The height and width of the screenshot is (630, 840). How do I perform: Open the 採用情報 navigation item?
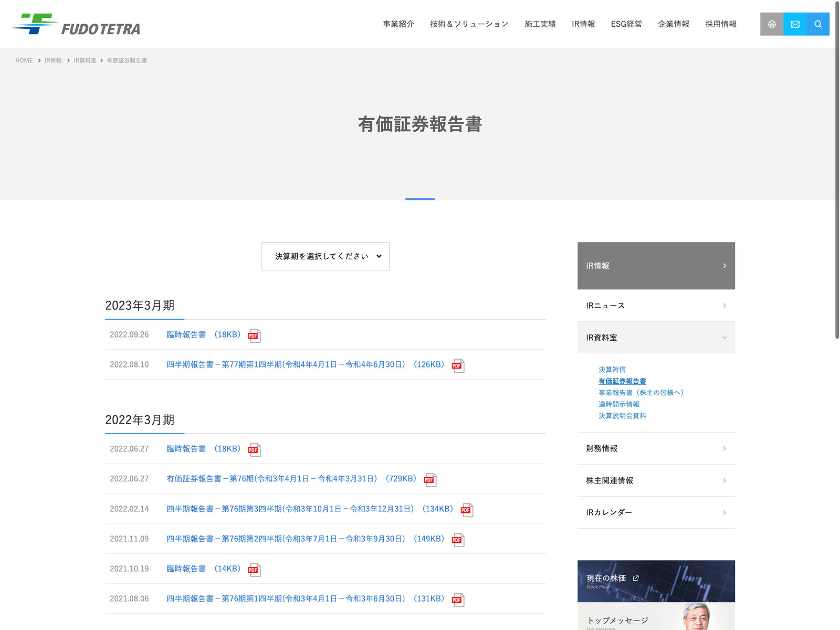click(x=720, y=24)
